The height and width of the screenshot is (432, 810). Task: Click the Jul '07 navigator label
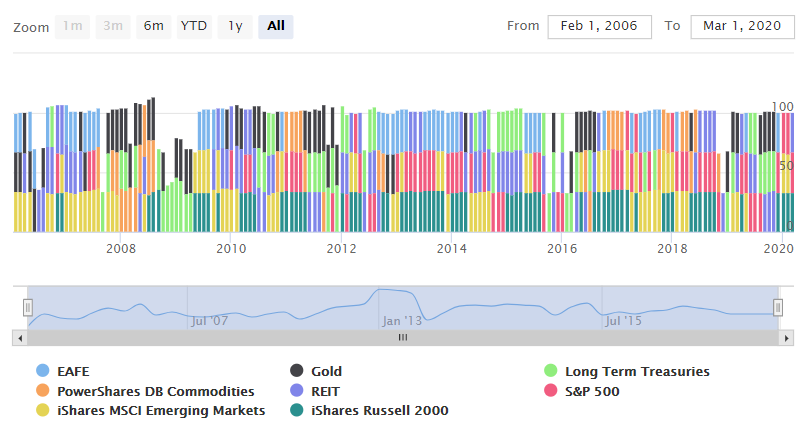point(209,321)
